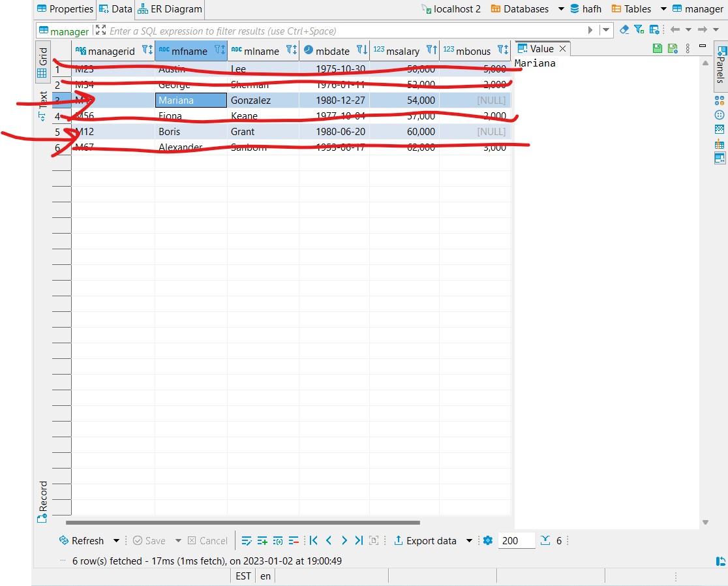Open the edit cell pencil icon

(x=247, y=540)
